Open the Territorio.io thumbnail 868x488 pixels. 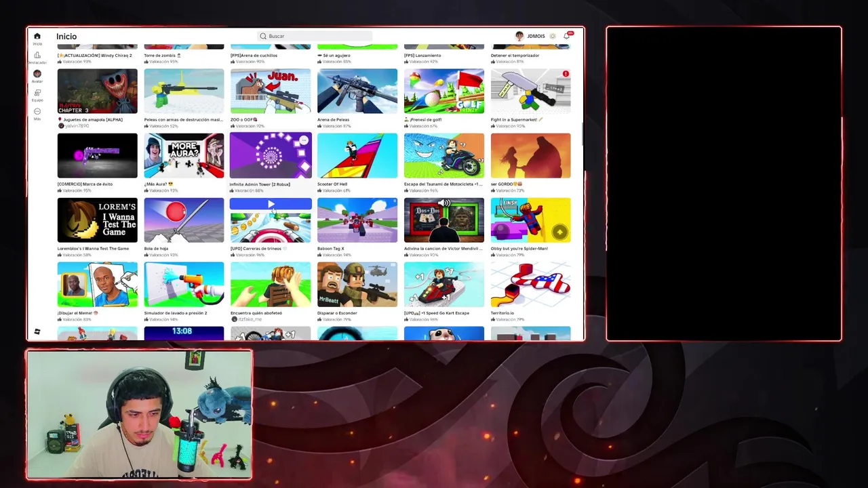coord(530,284)
